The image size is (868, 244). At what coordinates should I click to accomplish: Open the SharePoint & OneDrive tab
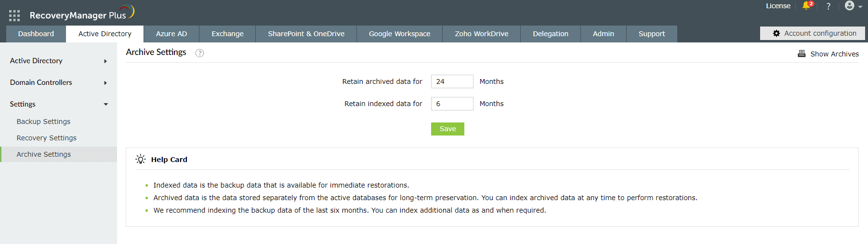click(x=306, y=34)
